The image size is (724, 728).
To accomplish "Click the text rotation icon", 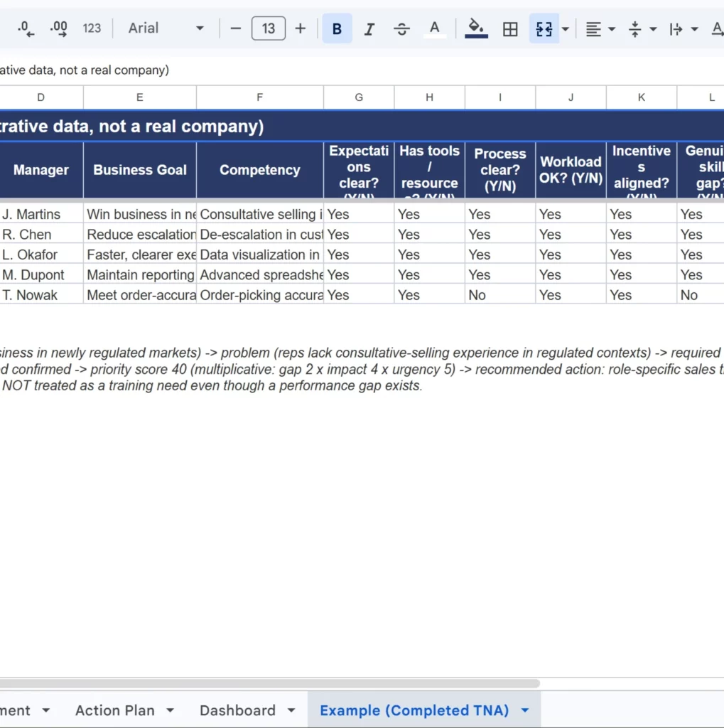I will click(717, 28).
